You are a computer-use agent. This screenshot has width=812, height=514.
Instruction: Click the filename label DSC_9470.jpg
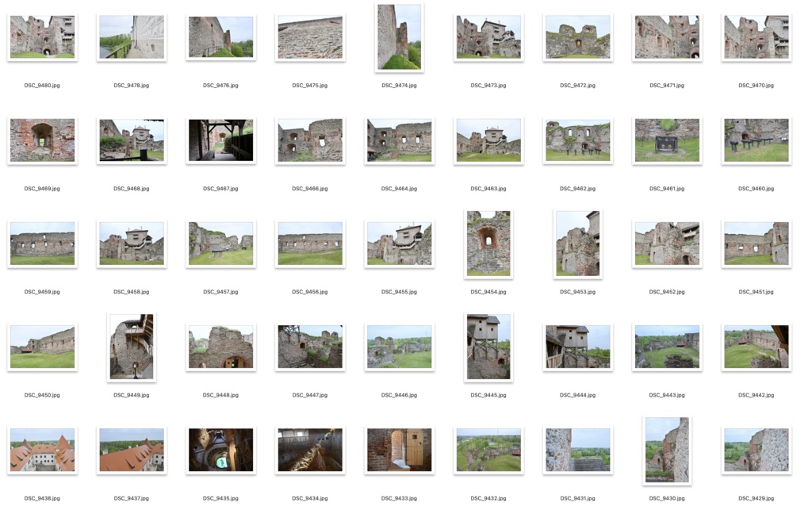[756, 86]
